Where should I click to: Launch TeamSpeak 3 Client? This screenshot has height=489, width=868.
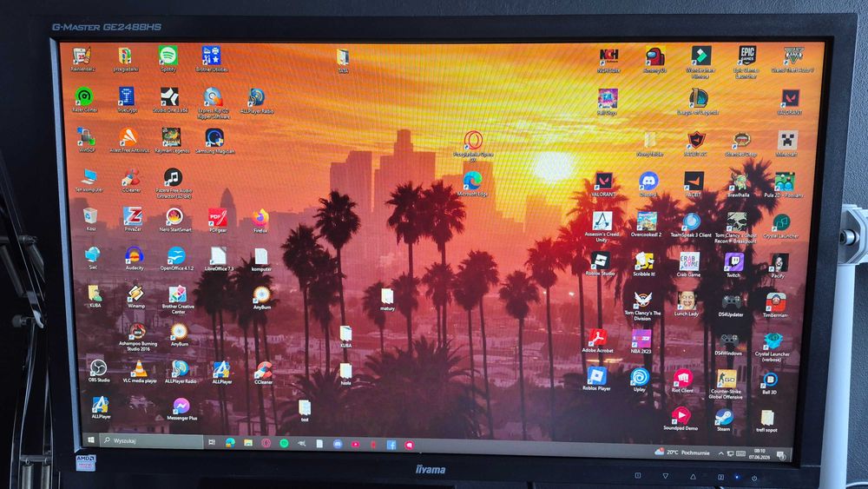[691, 225]
